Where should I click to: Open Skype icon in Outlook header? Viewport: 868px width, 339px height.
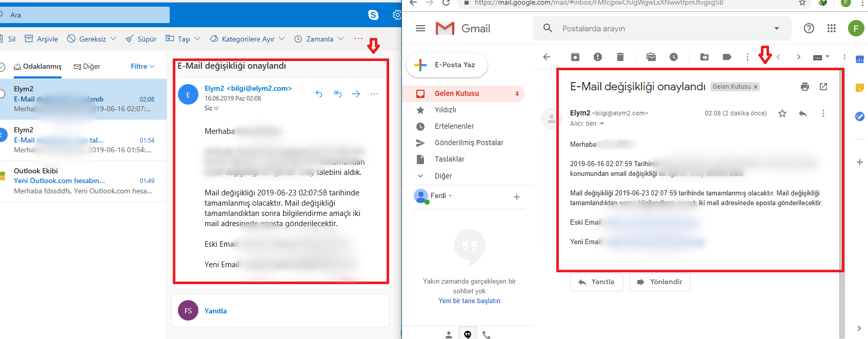(373, 15)
